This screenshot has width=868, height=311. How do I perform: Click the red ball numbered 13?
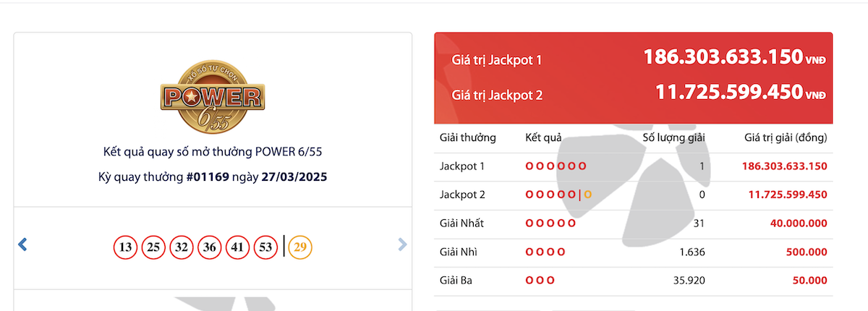click(x=126, y=247)
